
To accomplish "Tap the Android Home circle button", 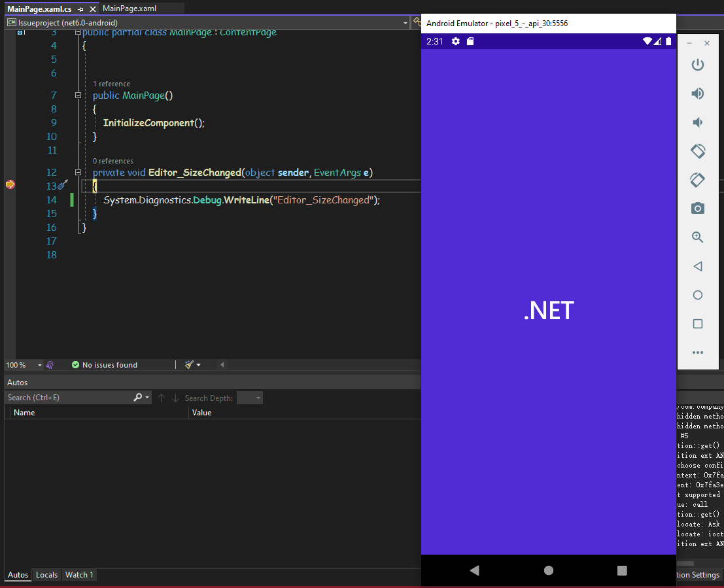I will 548,570.
